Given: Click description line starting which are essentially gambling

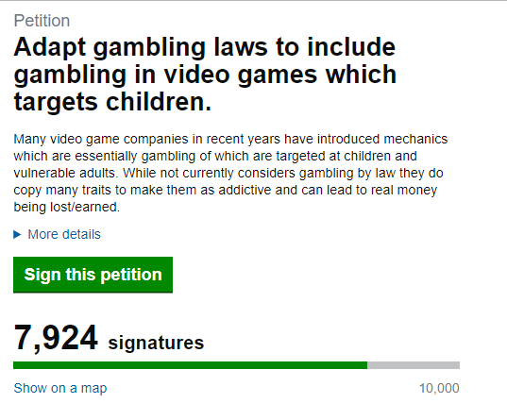Looking at the screenshot, I should coord(215,156).
